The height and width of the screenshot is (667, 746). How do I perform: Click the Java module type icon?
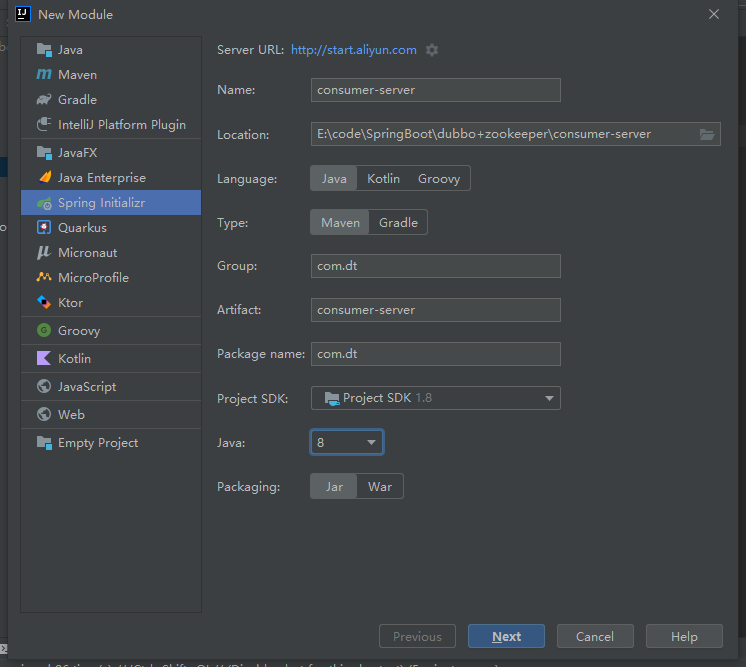[44, 49]
